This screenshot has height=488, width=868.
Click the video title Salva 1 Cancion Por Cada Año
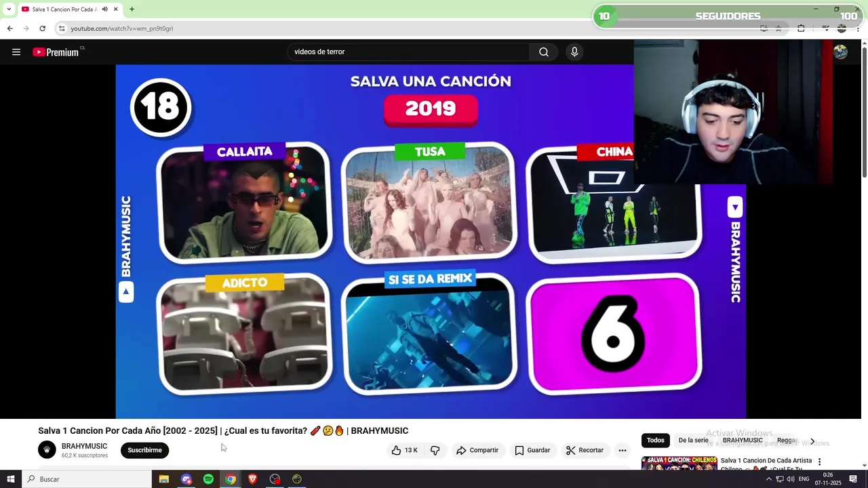click(223, 431)
